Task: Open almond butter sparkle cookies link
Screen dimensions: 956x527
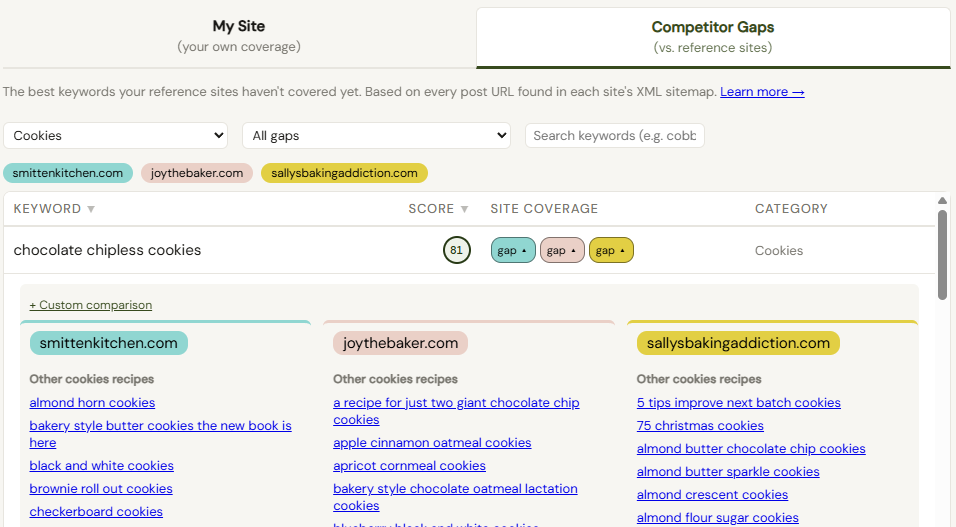Action: [728, 472]
